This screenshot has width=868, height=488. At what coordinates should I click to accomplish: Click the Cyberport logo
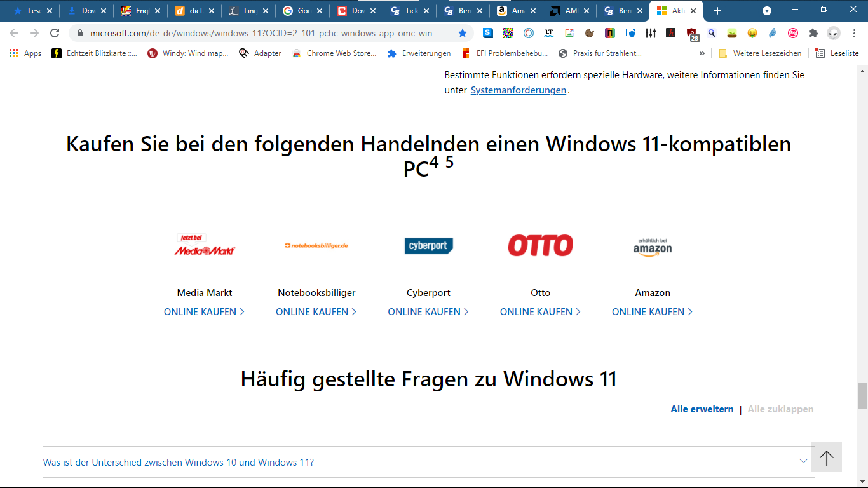click(429, 245)
